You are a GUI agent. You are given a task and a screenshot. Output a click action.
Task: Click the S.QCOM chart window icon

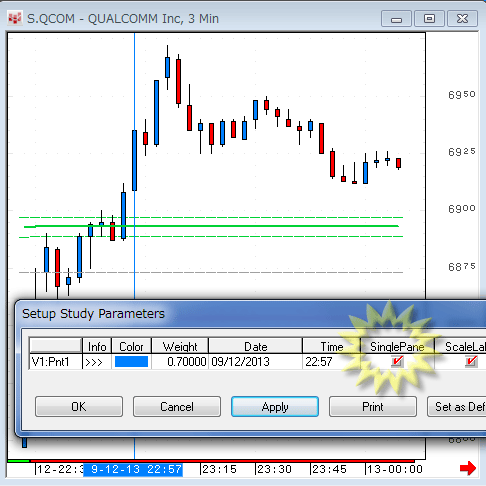click(x=15, y=19)
